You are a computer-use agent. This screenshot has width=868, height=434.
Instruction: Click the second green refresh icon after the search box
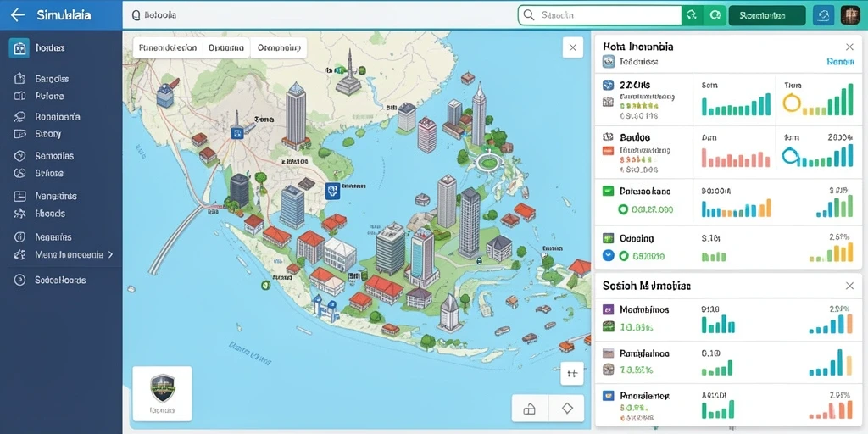coord(714,15)
